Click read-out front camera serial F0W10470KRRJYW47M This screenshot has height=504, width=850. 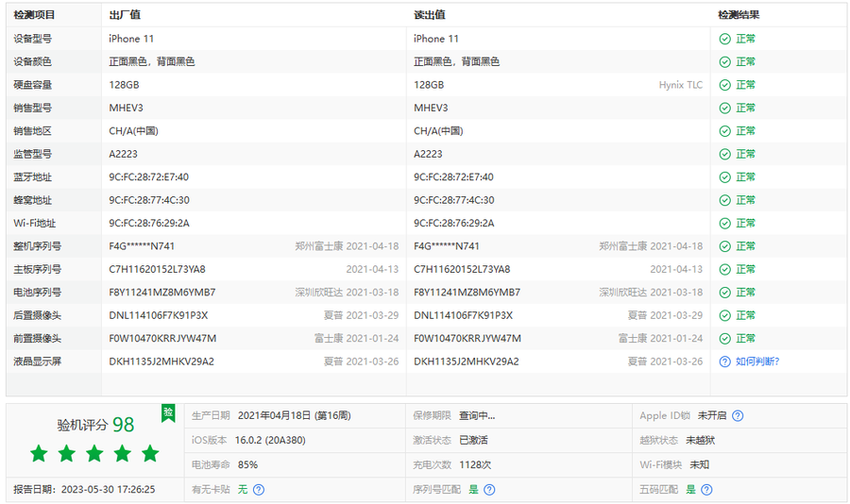click(x=467, y=338)
